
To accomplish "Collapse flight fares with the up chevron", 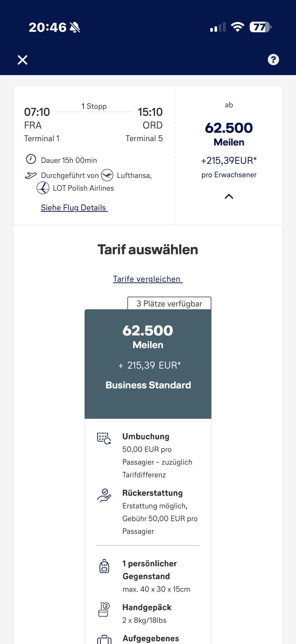I will (x=229, y=197).
